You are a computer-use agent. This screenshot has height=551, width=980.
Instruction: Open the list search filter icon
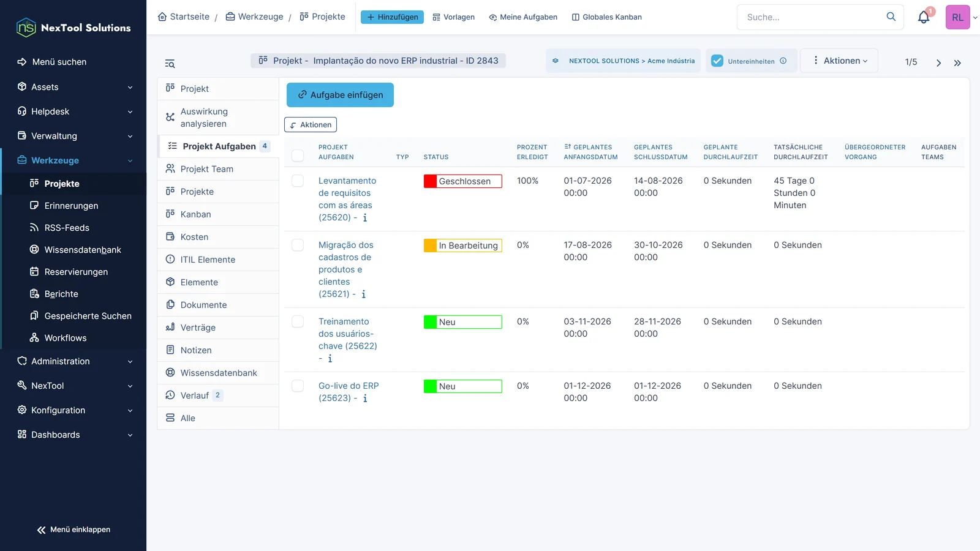(170, 64)
